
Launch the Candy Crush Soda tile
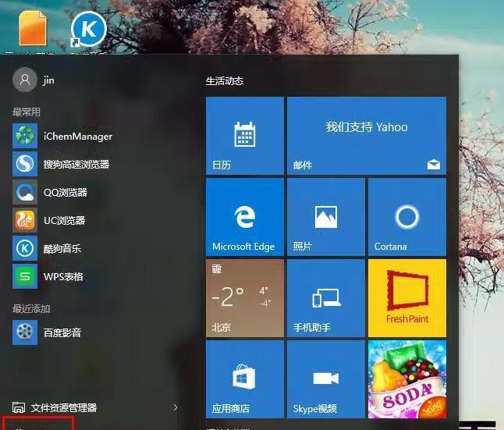pos(407,379)
